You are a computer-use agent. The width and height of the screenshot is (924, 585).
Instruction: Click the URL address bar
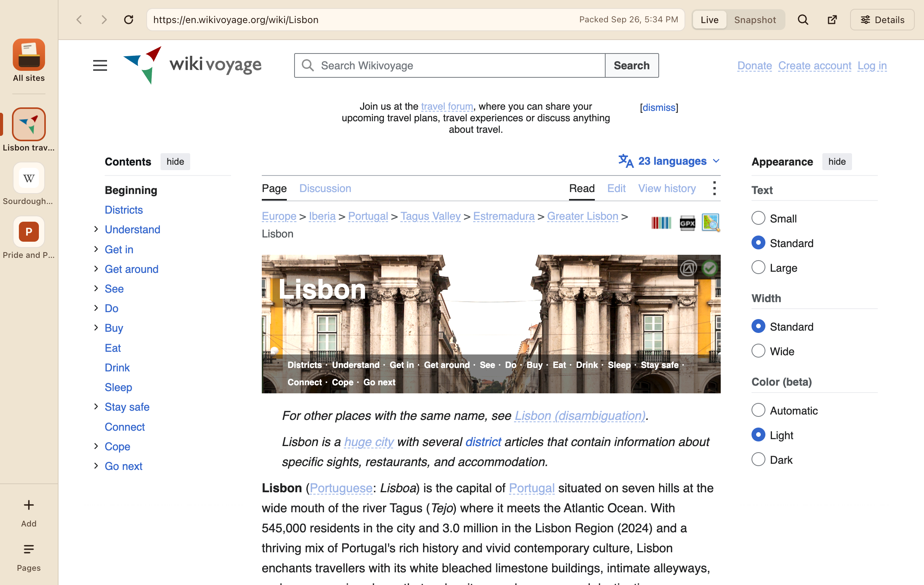click(415, 20)
